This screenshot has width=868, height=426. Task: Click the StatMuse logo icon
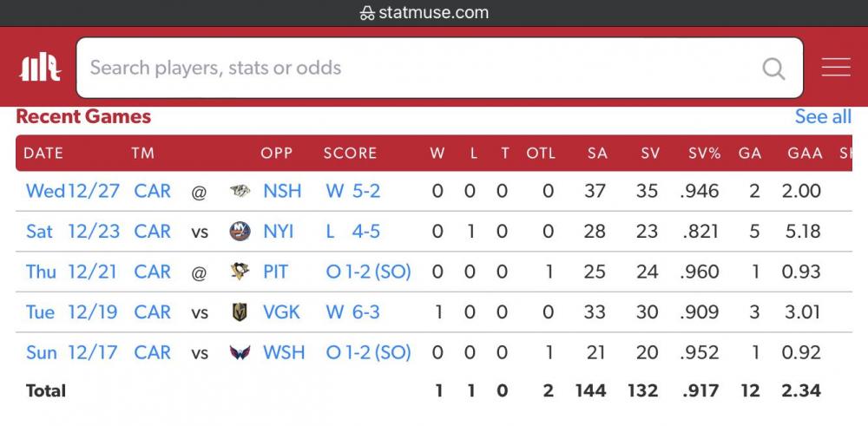40,68
